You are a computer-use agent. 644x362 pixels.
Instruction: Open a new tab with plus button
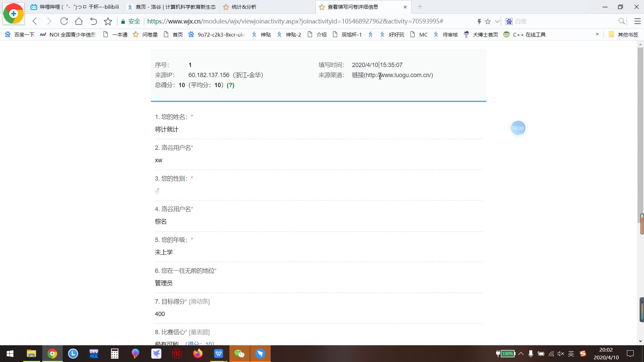click(420, 7)
